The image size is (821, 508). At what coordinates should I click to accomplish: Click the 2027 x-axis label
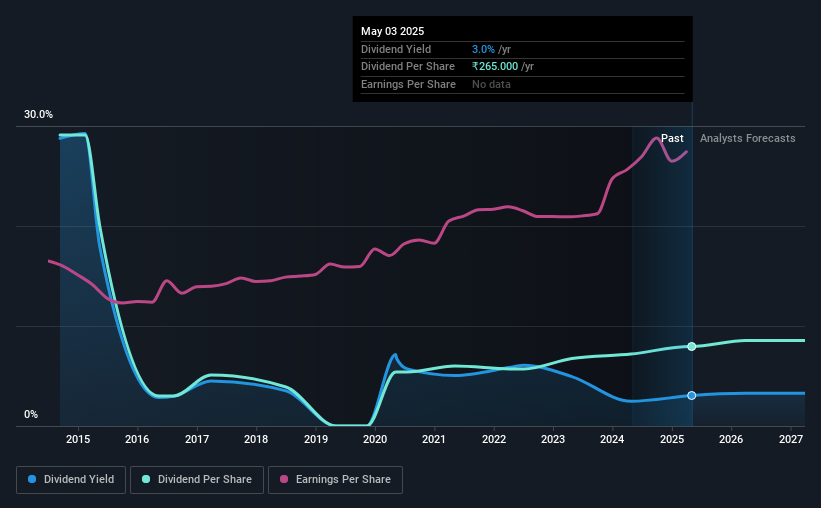791,439
